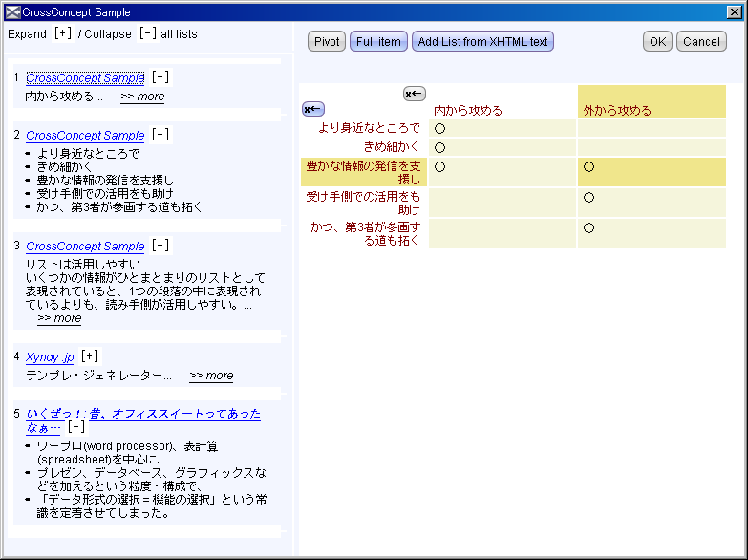Click the upper x← remove icon above the table

point(414,94)
